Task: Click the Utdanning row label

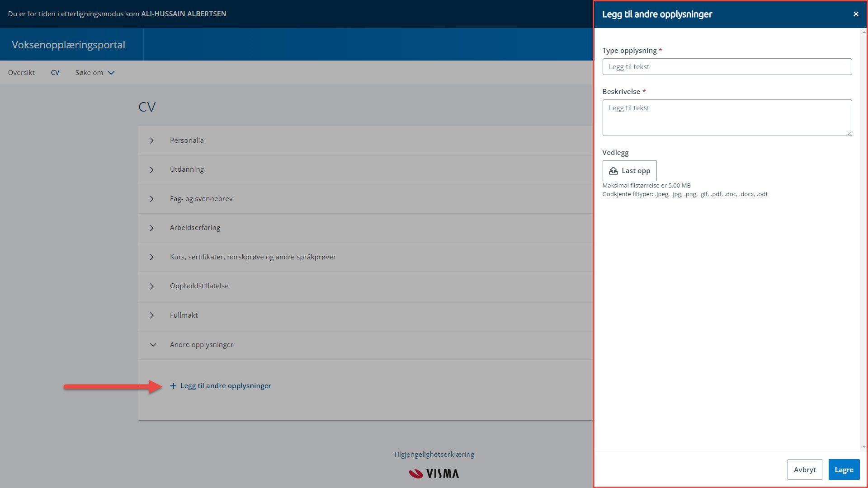Action: coord(187,169)
